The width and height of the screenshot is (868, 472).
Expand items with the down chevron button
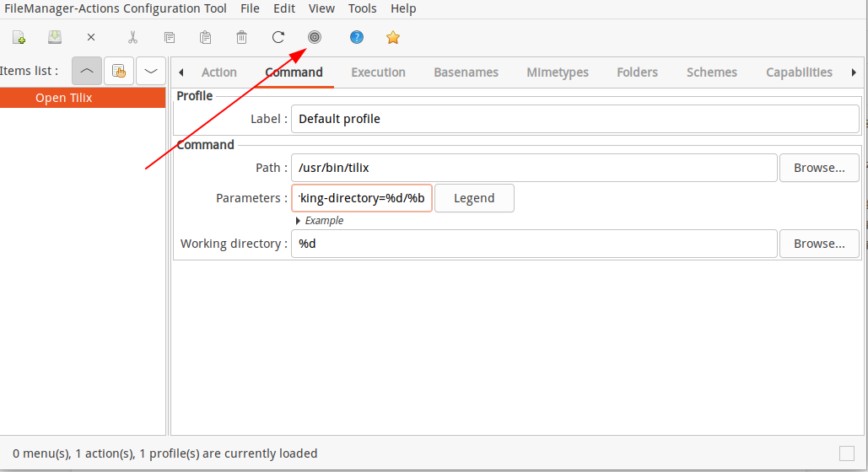tap(150, 71)
